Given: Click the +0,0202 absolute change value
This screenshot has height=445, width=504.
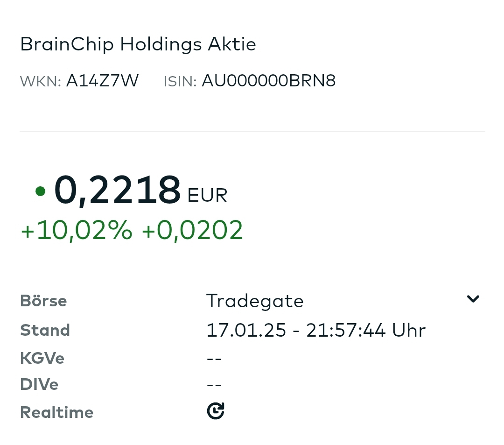Looking at the screenshot, I should [192, 230].
